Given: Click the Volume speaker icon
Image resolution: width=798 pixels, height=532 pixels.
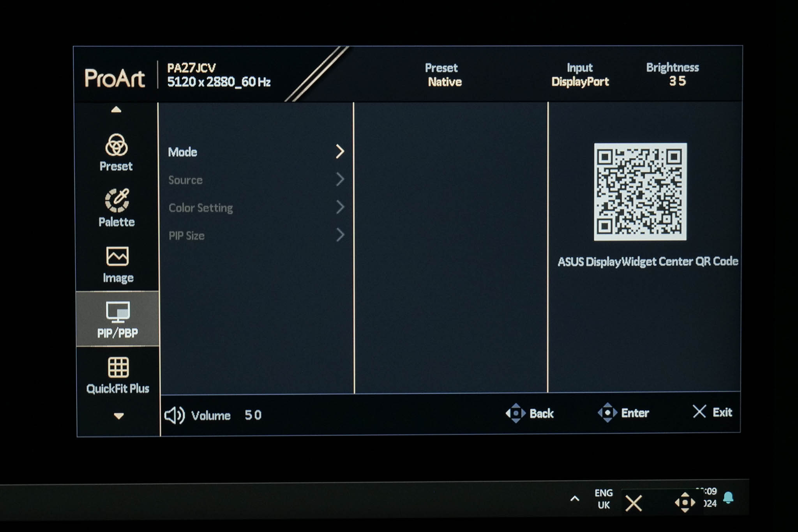Looking at the screenshot, I should pos(174,415).
